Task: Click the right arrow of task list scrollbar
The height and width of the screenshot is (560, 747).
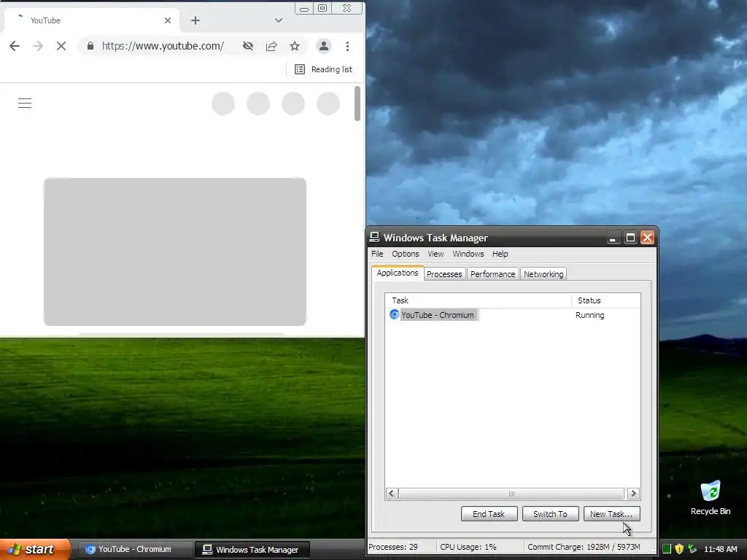Action: click(633, 494)
